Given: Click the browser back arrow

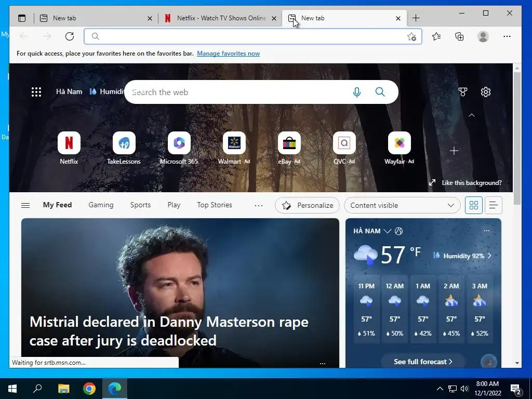Looking at the screenshot, I should [x=24, y=36].
